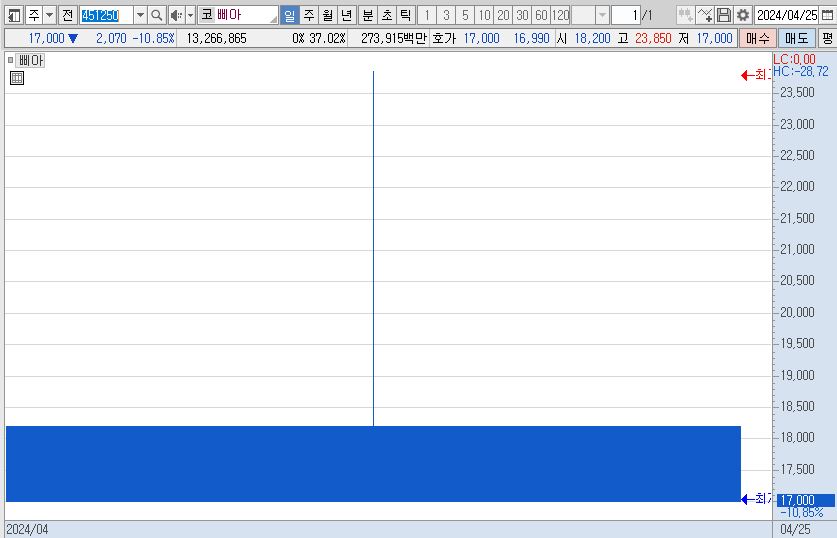Click the 매수 buy button
Viewport: 837px width, 538px height.
tap(757, 38)
